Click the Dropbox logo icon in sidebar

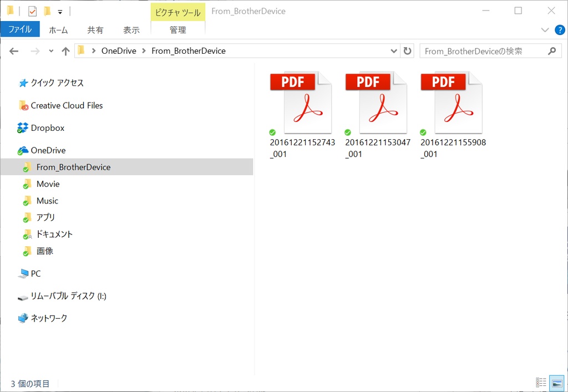22,128
